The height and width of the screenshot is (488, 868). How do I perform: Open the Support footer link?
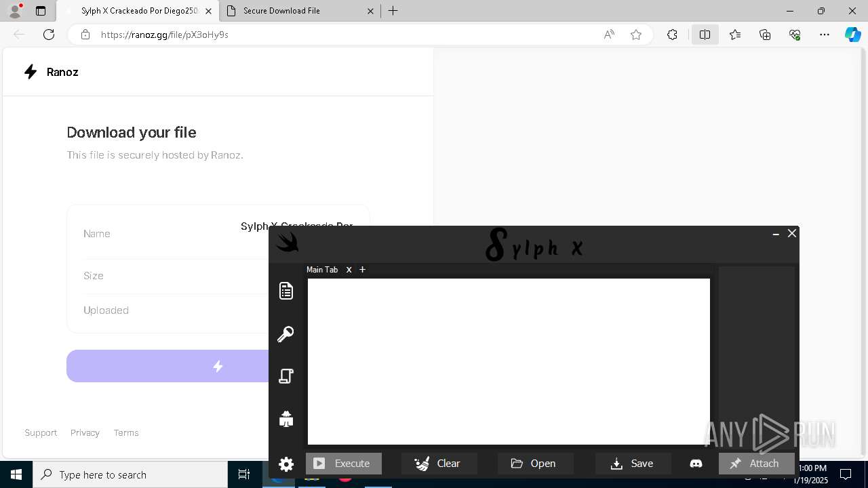coord(41,432)
